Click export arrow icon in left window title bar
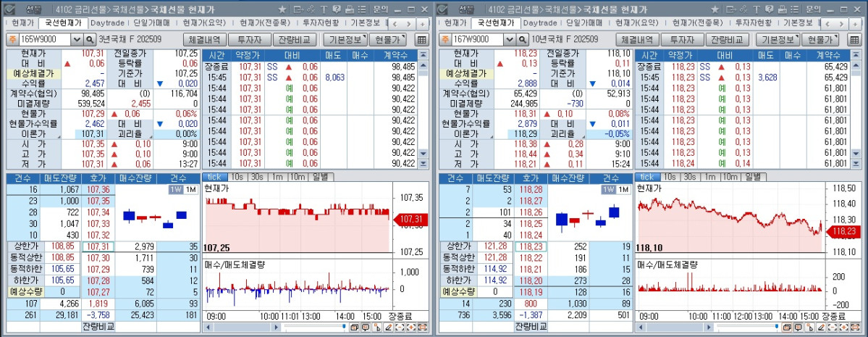Image resolution: width=868 pixels, height=337 pixels. coord(298,9)
